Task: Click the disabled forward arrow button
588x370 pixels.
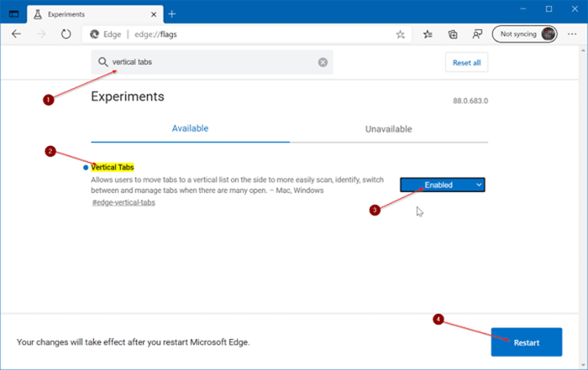Action: (x=41, y=34)
